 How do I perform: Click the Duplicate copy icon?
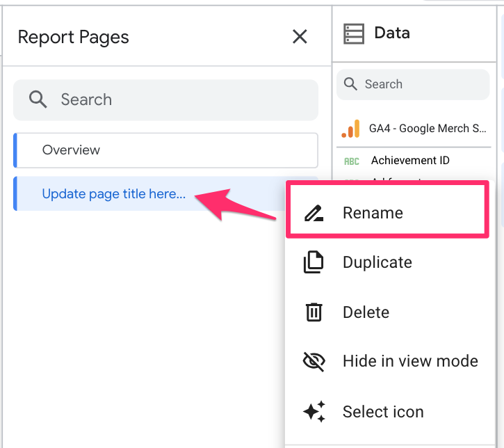(x=314, y=262)
